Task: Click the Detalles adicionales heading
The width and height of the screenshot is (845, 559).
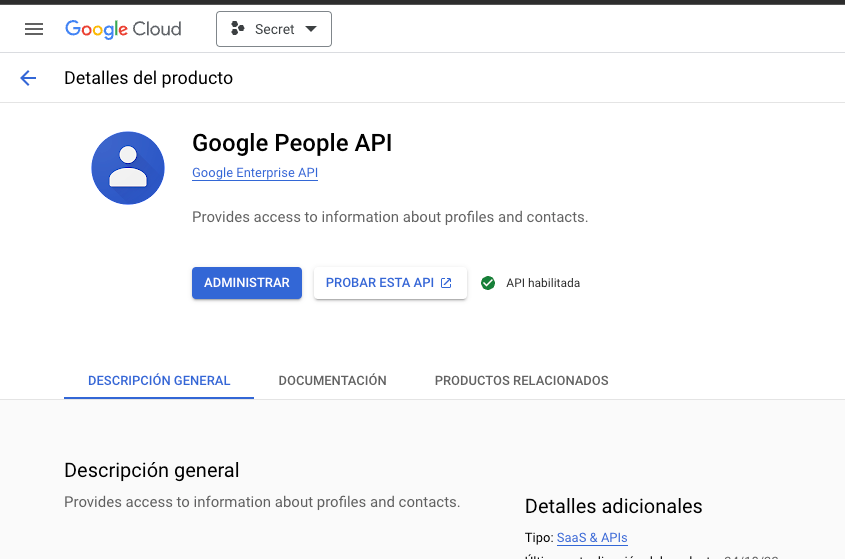Action: click(x=613, y=506)
